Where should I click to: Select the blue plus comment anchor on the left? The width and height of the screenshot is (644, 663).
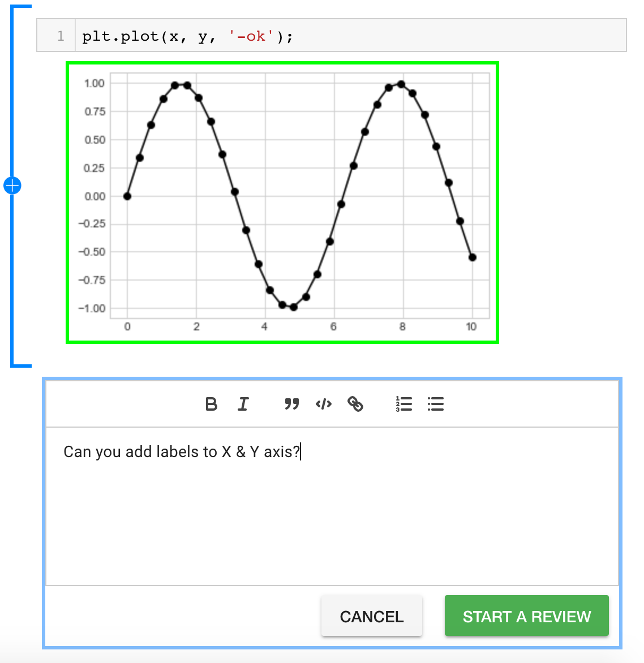click(12, 185)
